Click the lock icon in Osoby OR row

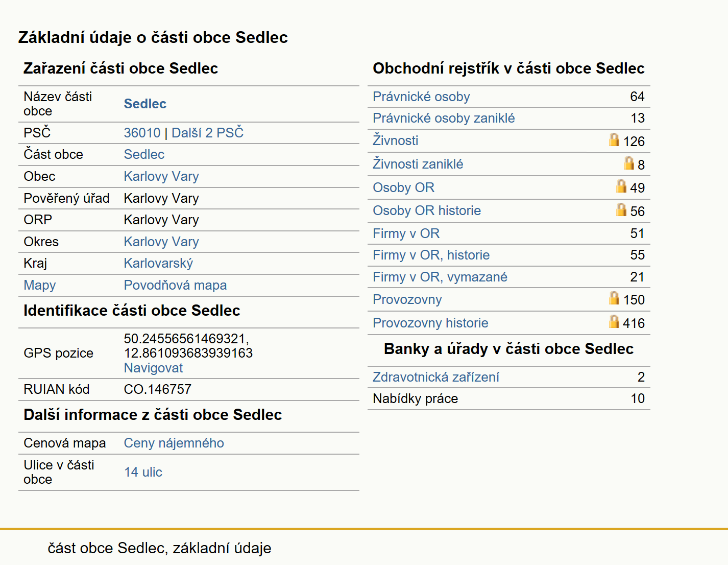point(621,186)
